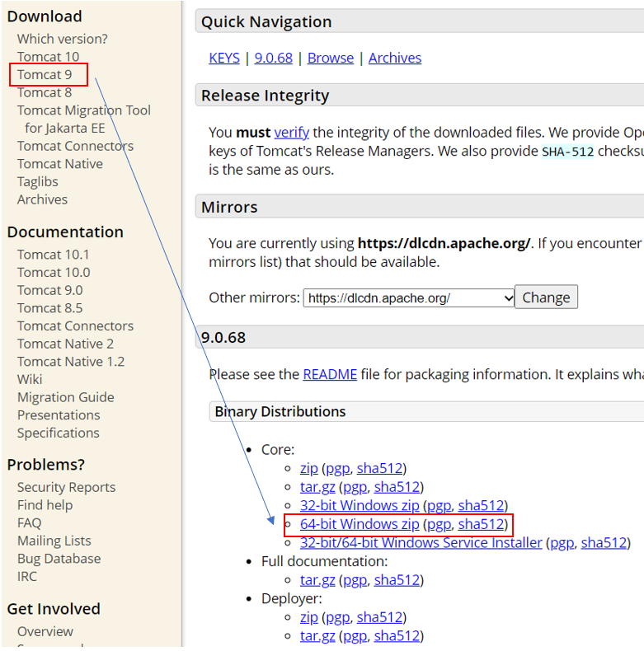Open sha512 checksum for Core zip
This screenshot has height=651, width=644.
(380, 469)
